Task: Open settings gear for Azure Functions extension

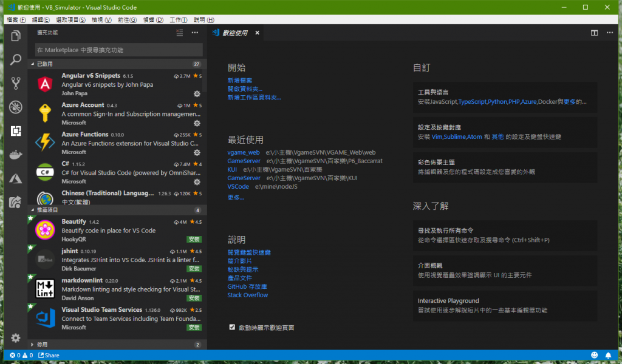Action: tap(197, 152)
